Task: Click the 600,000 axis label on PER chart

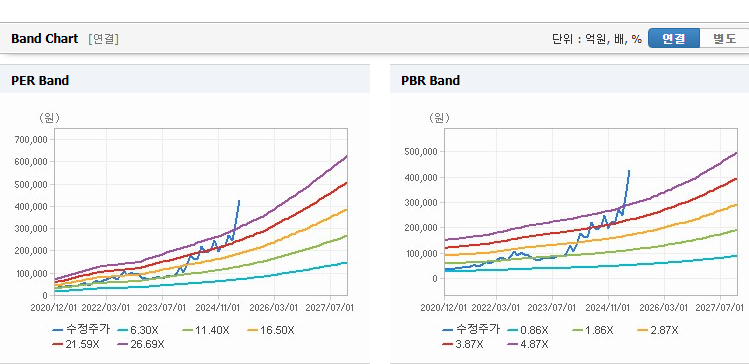Action: (x=32, y=162)
